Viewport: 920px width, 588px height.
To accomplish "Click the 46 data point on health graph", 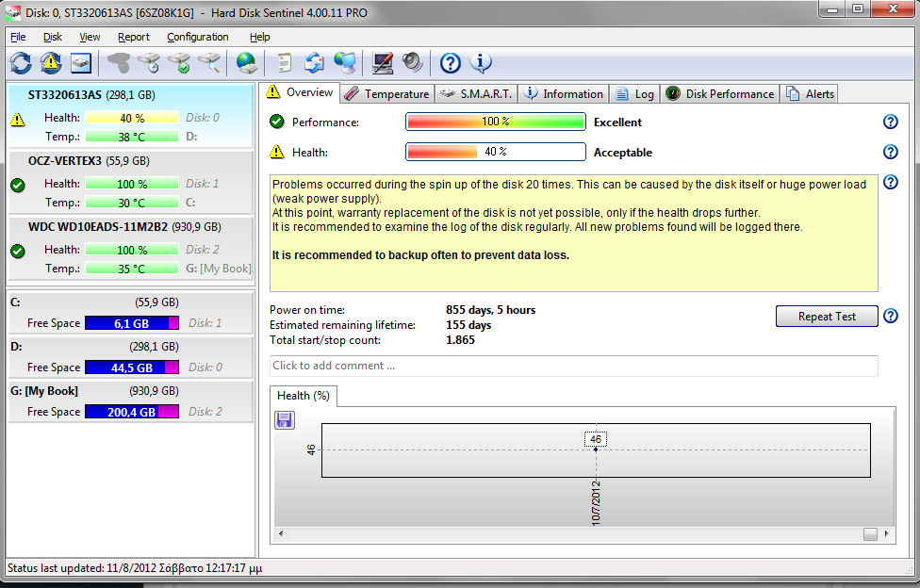I will (596, 449).
